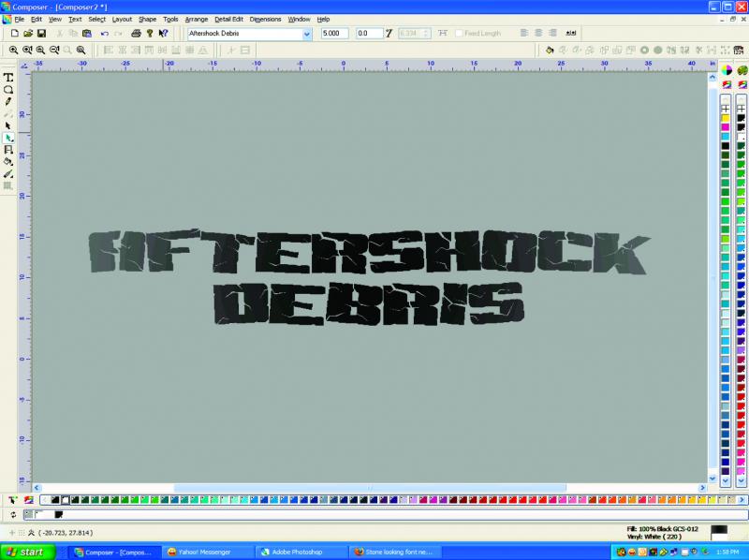Pick the yellow swatch in vertical palette
The width and height of the screenshot is (749, 560).
(x=726, y=118)
